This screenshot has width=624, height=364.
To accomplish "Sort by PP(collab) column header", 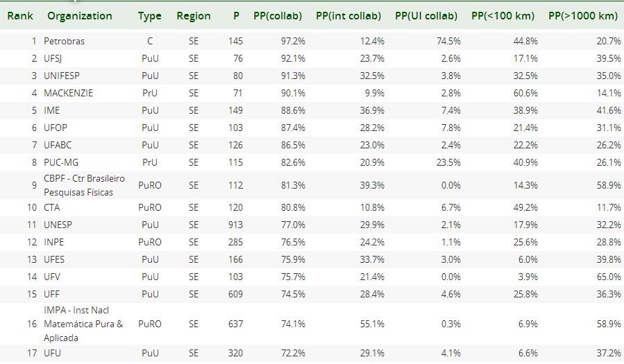I will 278,16.
